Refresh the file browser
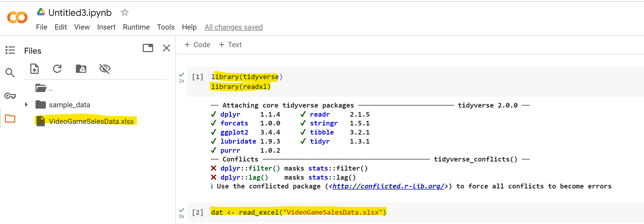 coord(57,69)
